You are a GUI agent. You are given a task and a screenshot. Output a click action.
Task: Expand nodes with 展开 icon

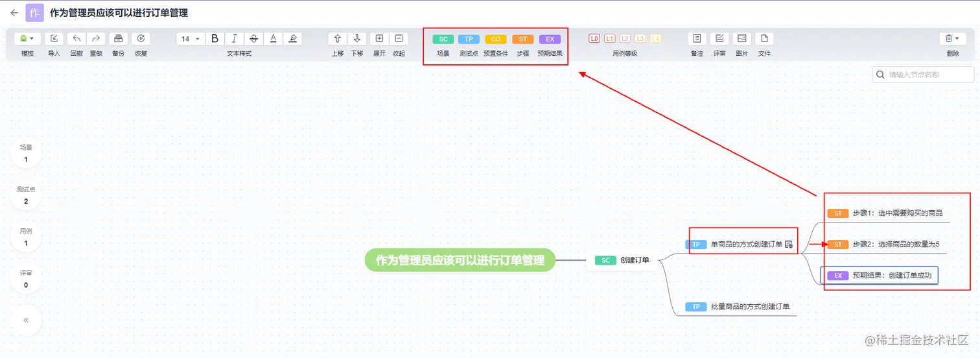point(379,39)
